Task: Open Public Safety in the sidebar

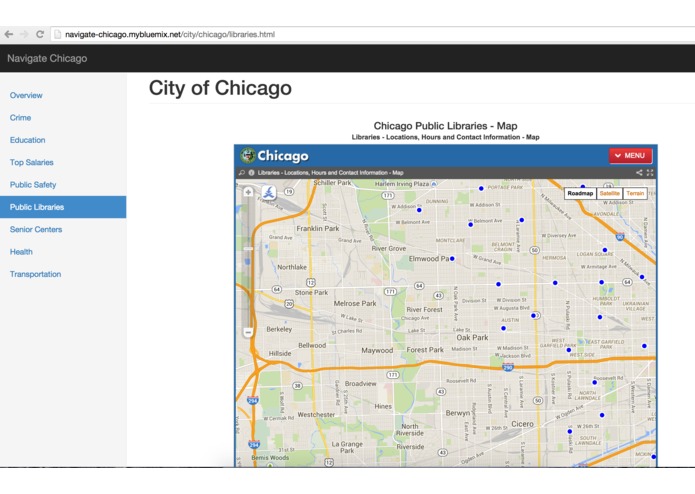Action: pyautogui.click(x=33, y=185)
